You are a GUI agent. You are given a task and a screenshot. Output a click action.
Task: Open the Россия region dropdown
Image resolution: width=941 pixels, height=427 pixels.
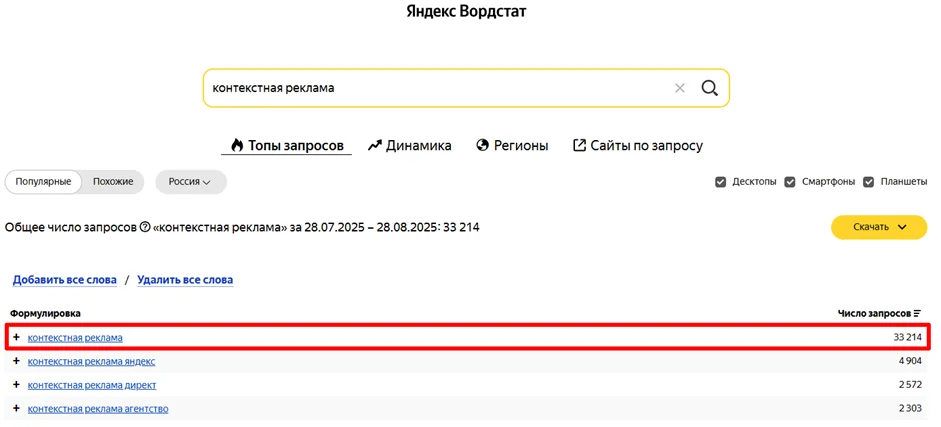190,182
